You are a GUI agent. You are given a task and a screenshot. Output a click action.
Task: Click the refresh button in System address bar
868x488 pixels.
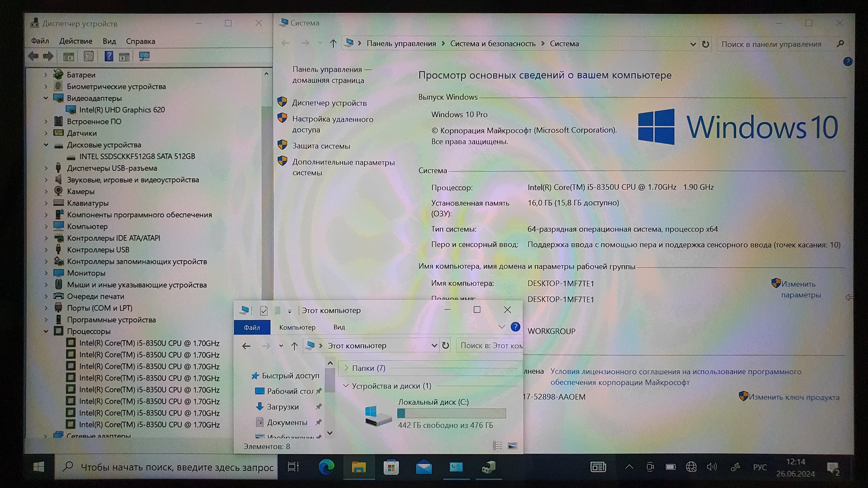[705, 44]
